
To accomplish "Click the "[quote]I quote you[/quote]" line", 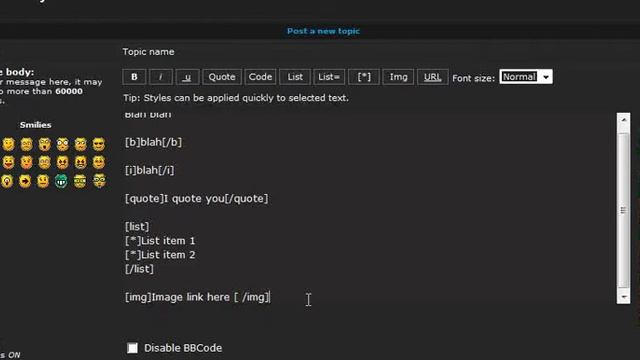I will click(196, 199).
